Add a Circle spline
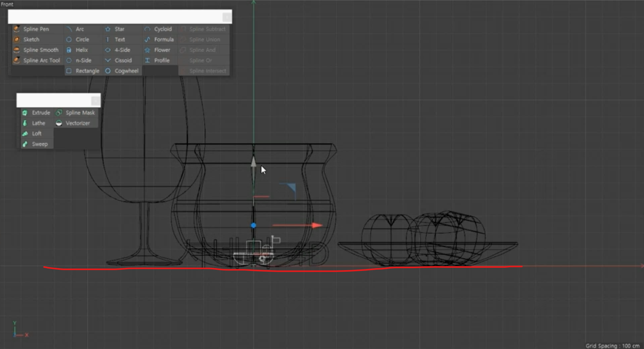The image size is (644, 349). (83, 39)
